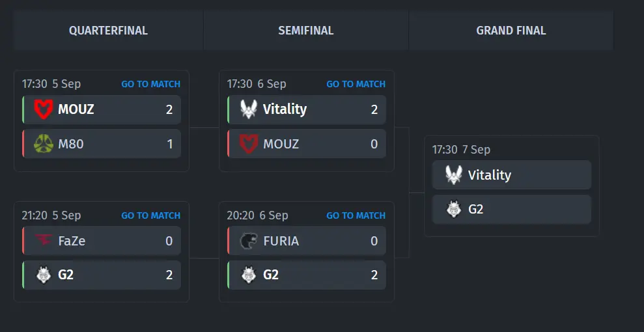
Task: Click the M80 team row with score 1
Action: [102, 144]
